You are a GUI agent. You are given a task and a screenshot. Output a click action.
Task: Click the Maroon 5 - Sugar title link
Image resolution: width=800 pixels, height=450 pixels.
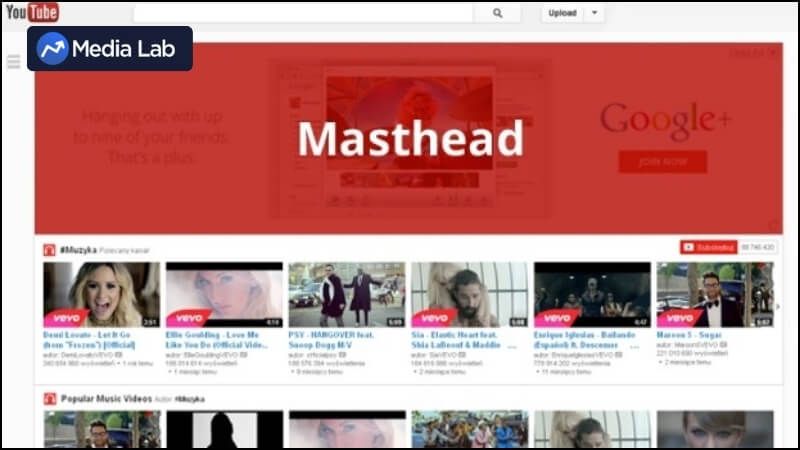click(689, 335)
